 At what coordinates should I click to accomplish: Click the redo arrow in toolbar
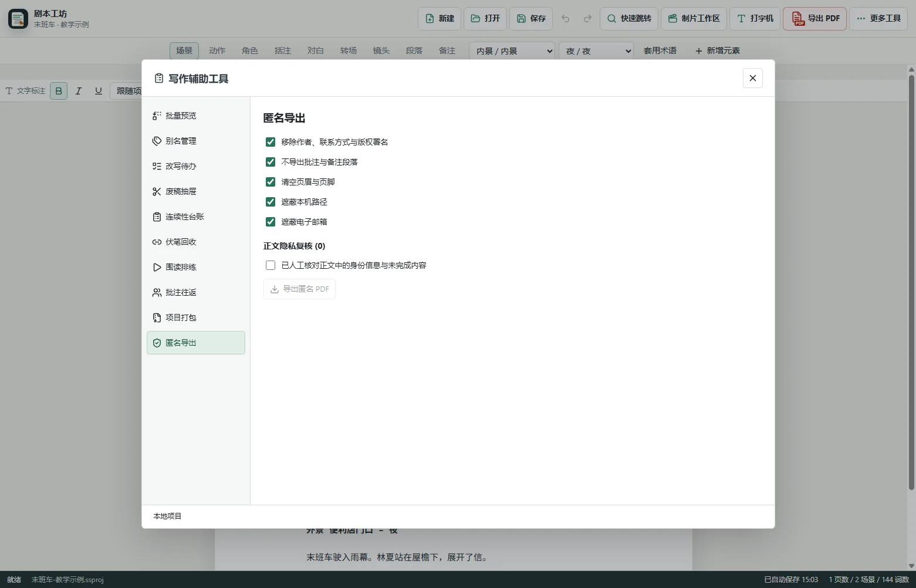coord(587,19)
